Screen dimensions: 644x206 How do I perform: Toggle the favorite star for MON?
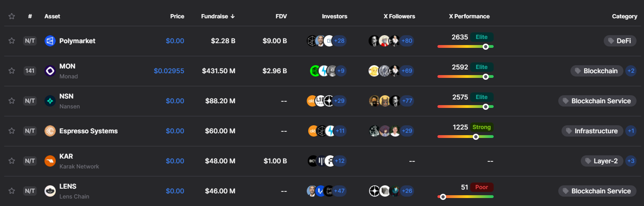pyautogui.click(x=12, y=71)
